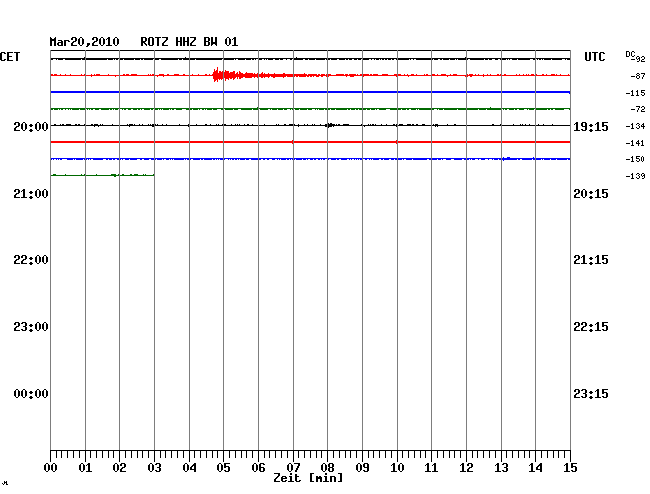Click minute tick label 03
The height and width of the screenshot is (494, 650).
point(155,468)
